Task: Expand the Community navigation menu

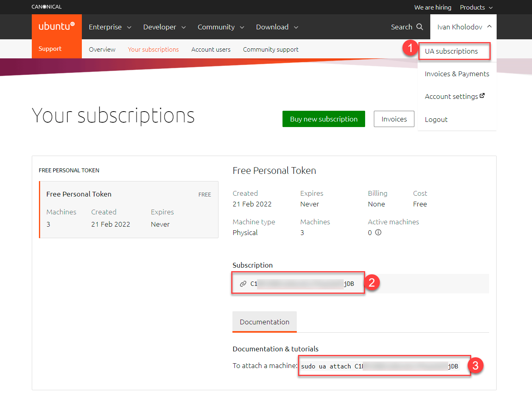Action: click(221, 27)
